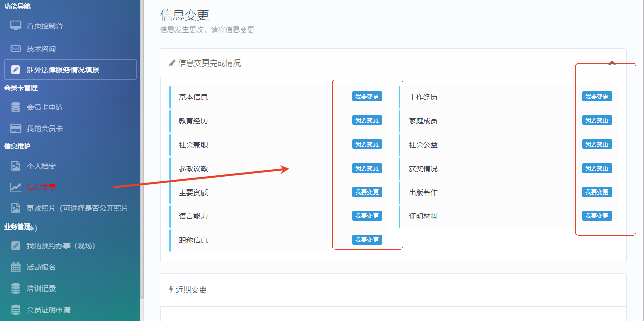Click the monitor icon beside 首页控制台

coord(16,25)
